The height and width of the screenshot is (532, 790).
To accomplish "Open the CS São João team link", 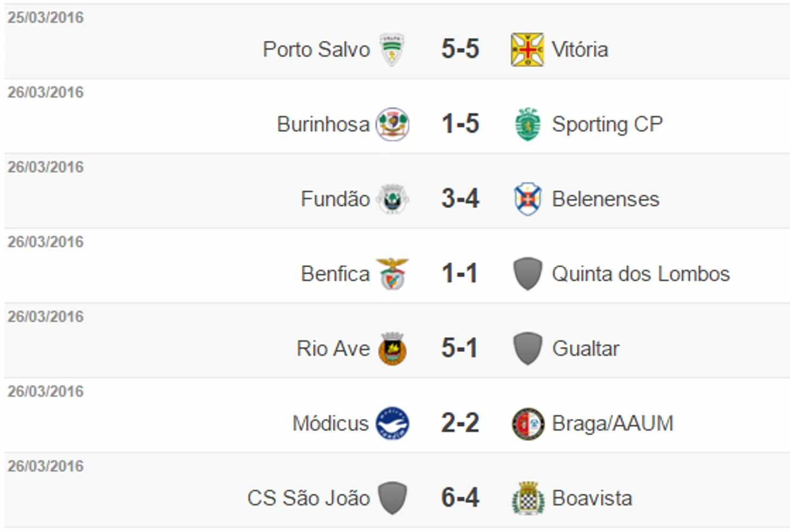I will [x=308, y=498].
